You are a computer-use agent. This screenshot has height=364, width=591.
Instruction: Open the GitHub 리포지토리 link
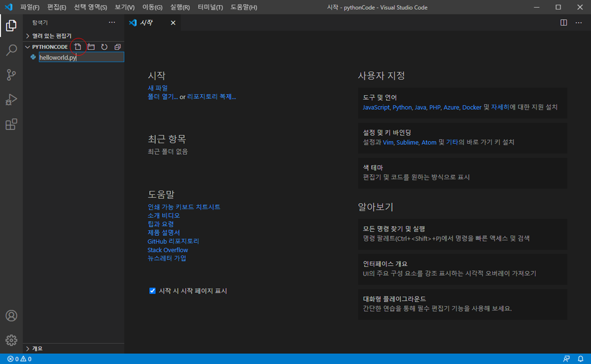[x=174, y=241]
